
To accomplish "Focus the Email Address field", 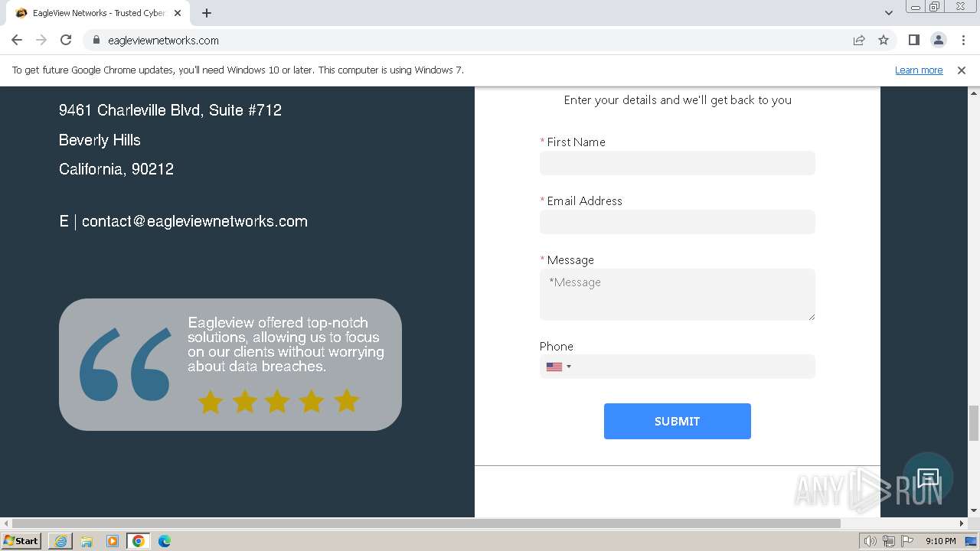I will pos(678,222).
